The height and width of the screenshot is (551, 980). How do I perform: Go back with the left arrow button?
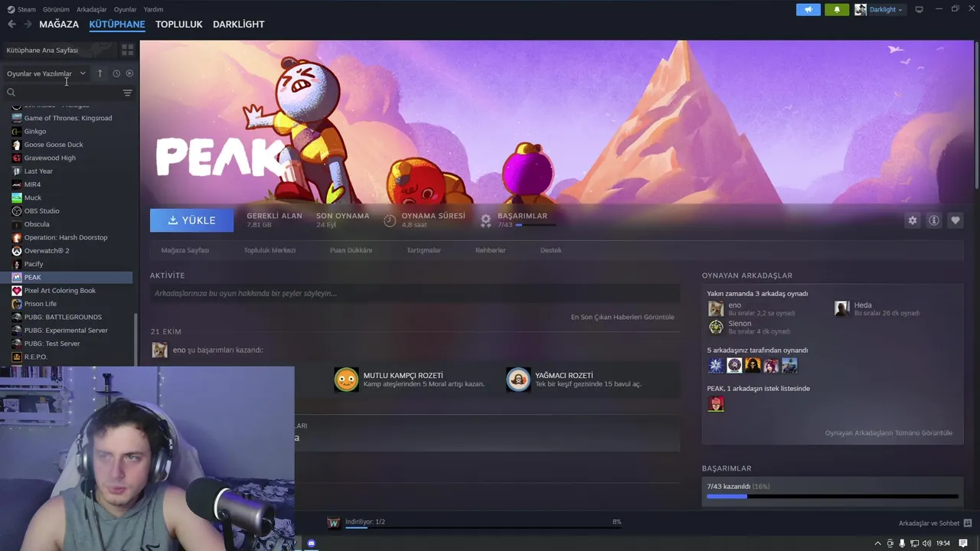coord(11,24)
